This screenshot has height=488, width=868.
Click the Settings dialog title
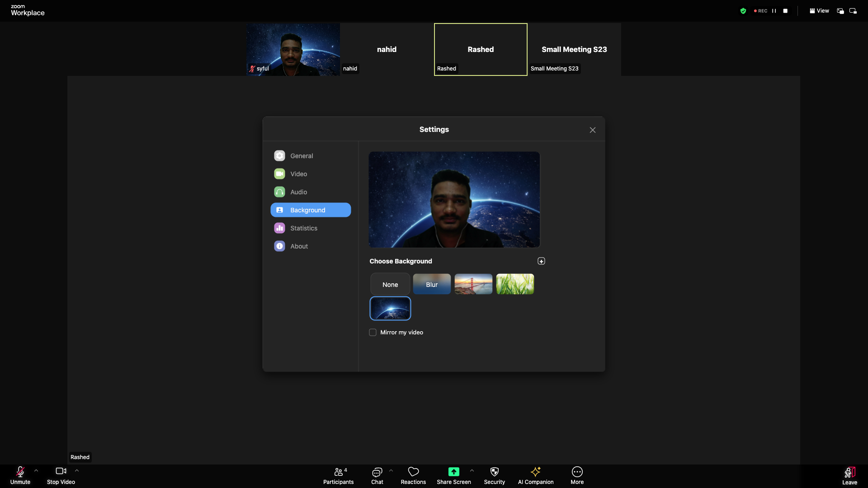pyautogui.click(x=434, y=130)
